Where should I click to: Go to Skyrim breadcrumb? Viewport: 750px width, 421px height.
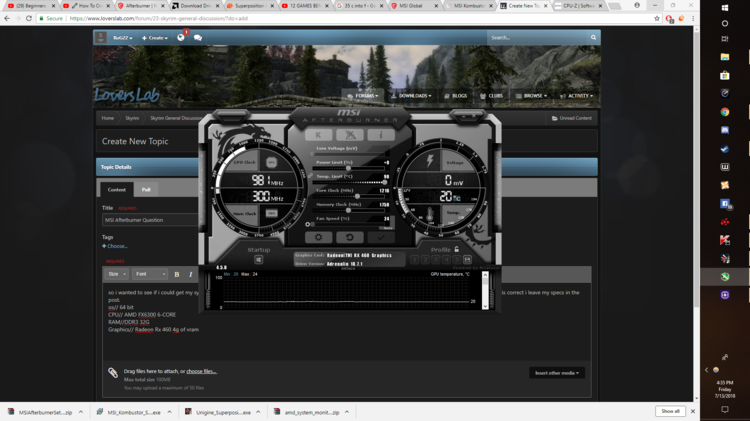(132, 118)
